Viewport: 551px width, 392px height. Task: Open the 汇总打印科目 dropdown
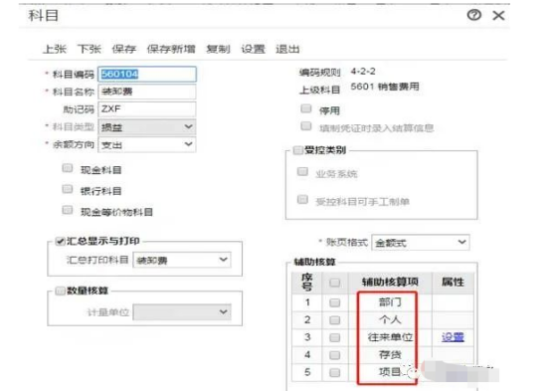click(x=182, y=260)
